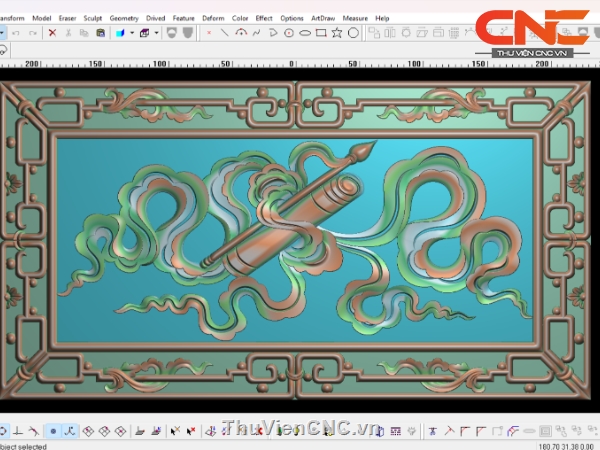Click the Paste clipboard icon
This screenshot has height=450, width=600.
pos(100,33)
